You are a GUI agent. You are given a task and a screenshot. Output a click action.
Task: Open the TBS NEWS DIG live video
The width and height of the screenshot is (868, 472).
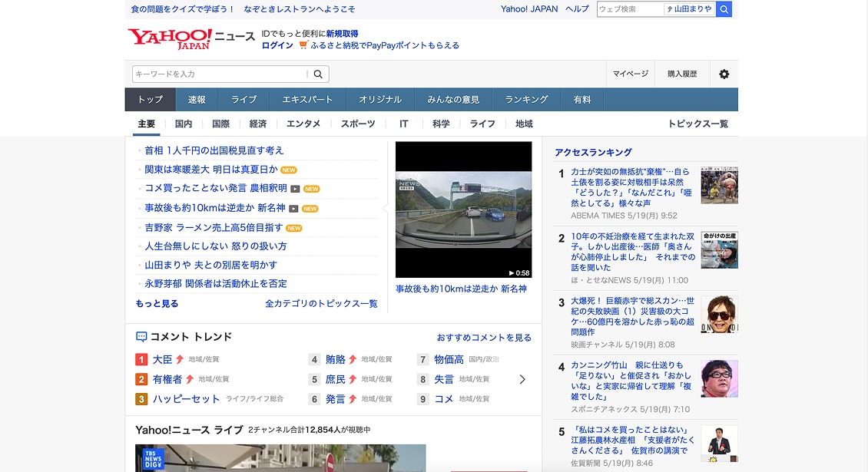click(x=280, y=458)
